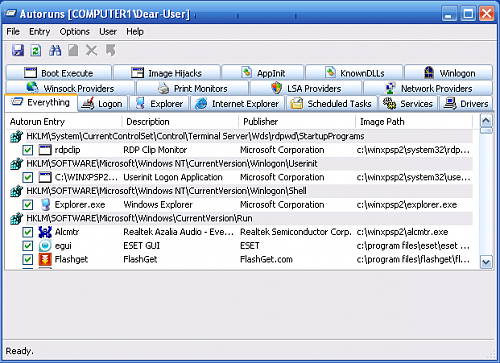Switch to the Winlogon tab
This screenshot has width=500, height=363.
(x=449, y=73)
